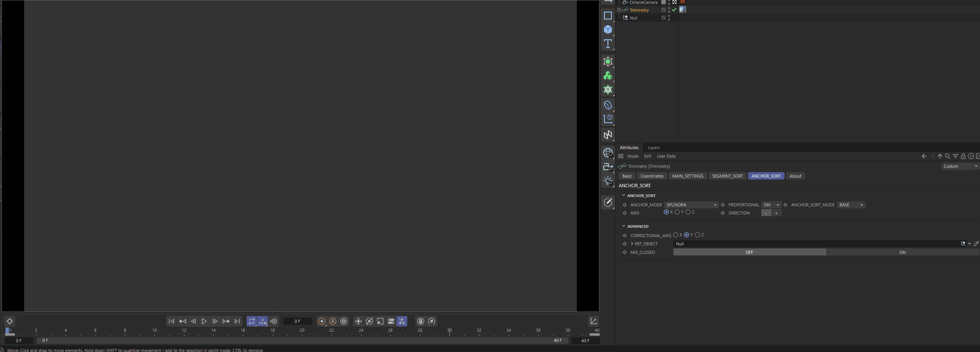Set DIRECTION to minus
This screenshot has height=352, width=980.
pos(766,213)
